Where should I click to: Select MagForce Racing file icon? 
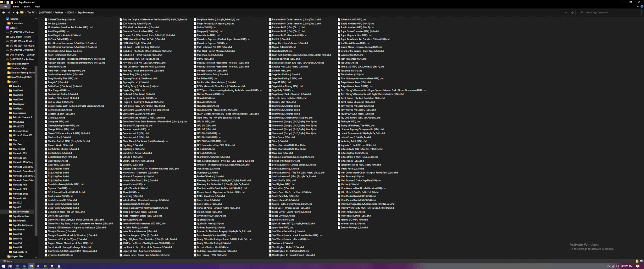(x=195, y=19)
